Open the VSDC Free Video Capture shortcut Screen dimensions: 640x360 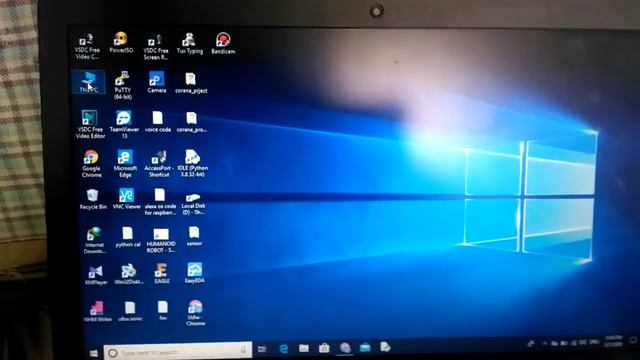(x=87, y=47)
